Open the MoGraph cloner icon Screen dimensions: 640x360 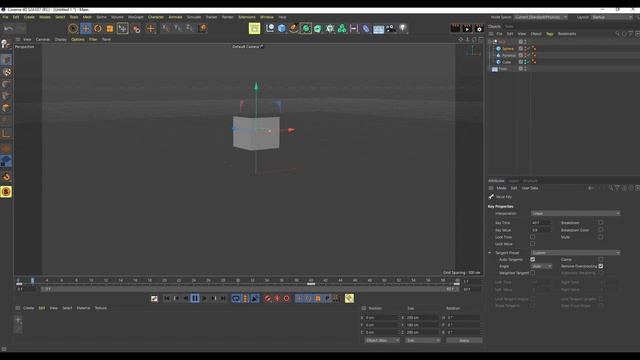(342, 28)
